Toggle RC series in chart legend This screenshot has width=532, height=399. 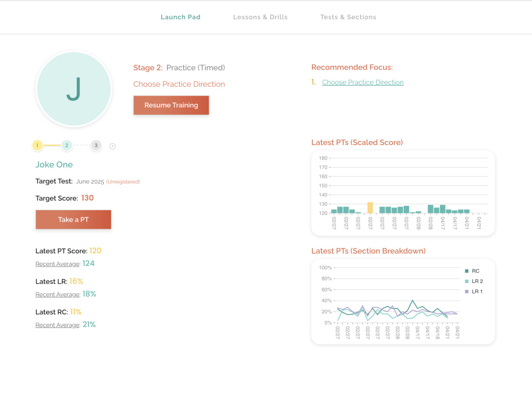pyautogui.click(x=472, y=271)
